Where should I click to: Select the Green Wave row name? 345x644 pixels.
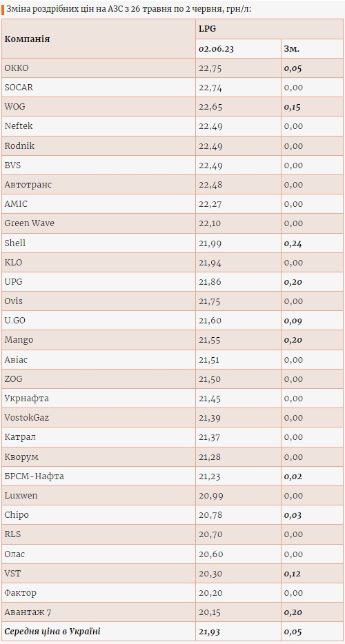coord(29,223)
